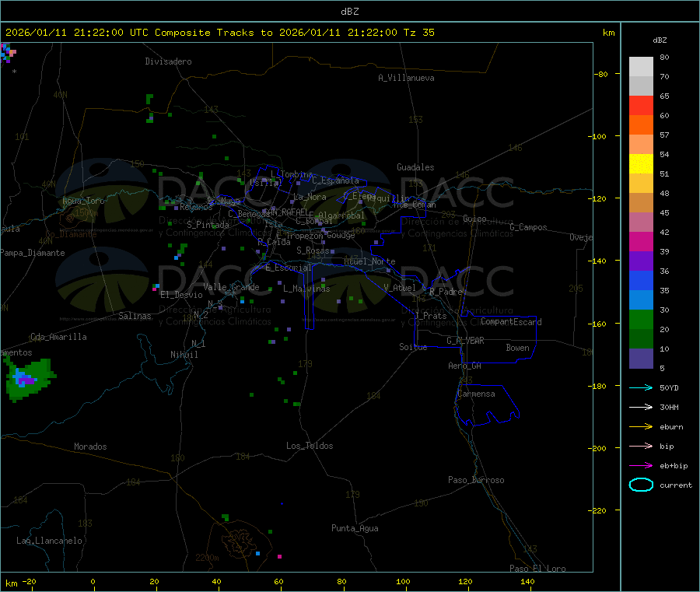This screenshot has width=700, height=592.
Task: Click the bip pink arrow legend icon
Action: [641, 446]
